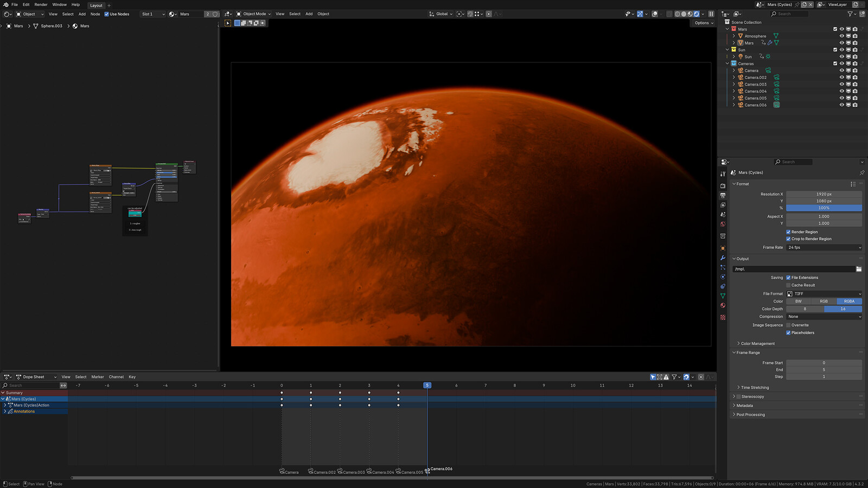
Task: Toggle File Extensions checkbox
Action: click(788, 278)
